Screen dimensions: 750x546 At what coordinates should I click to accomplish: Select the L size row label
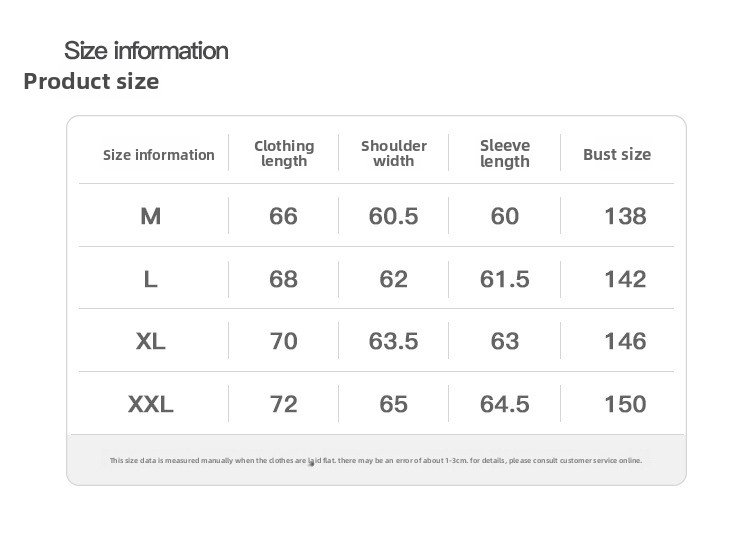point(151,279)
